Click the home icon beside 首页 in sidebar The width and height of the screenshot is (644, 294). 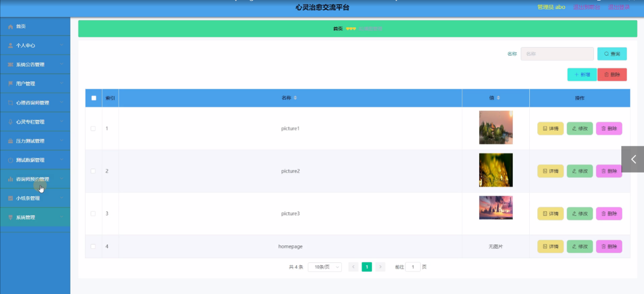coord(10,26)
